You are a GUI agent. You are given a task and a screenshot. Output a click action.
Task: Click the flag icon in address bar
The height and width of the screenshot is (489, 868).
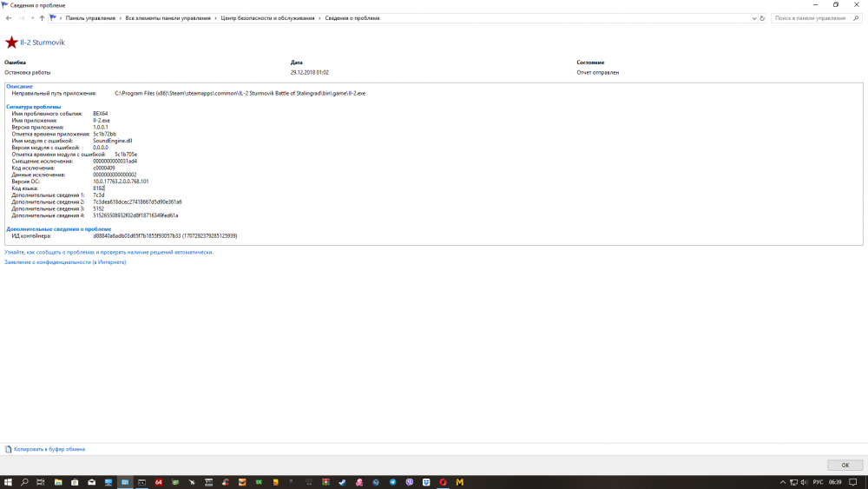(x=53, y=17)
